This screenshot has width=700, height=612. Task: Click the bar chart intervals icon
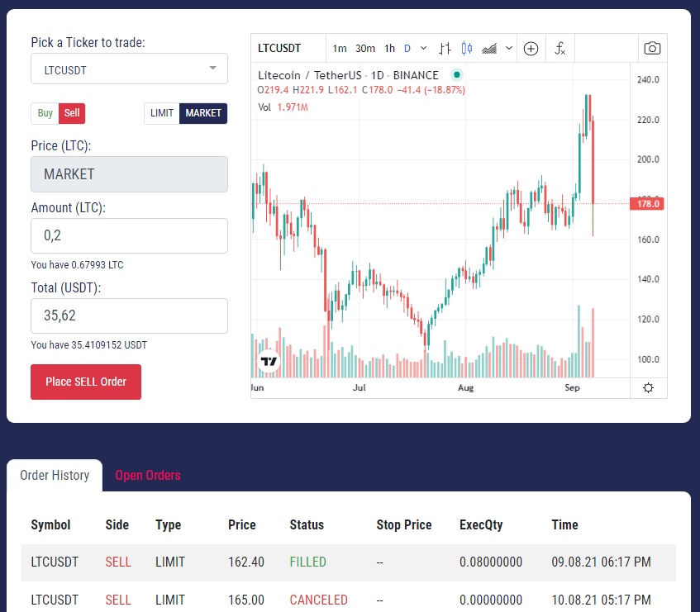pos(445,48)
